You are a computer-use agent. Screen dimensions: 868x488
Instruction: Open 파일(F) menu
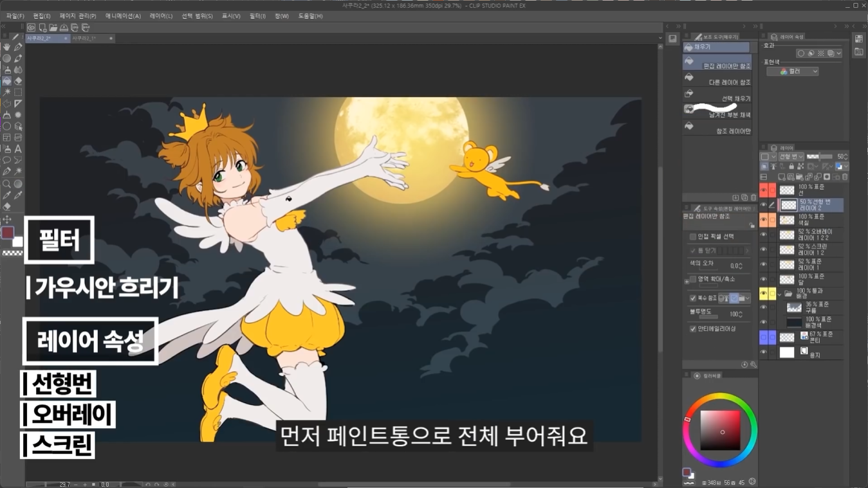[x=15, y=16]
